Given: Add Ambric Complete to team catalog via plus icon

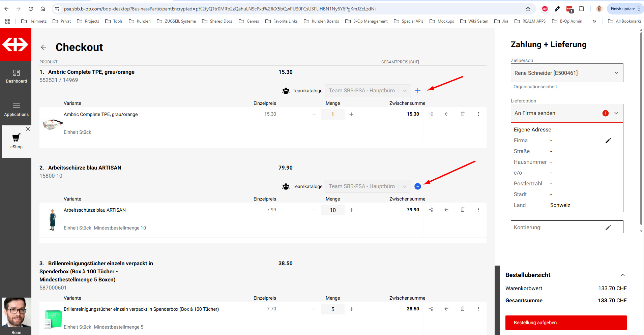Looking at the screenshot, I should coord(418,91).
